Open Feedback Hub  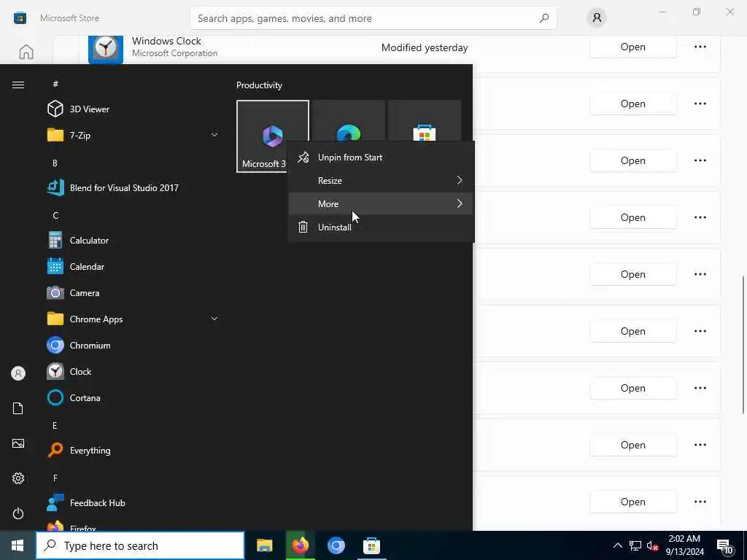(x=132, y=503)
